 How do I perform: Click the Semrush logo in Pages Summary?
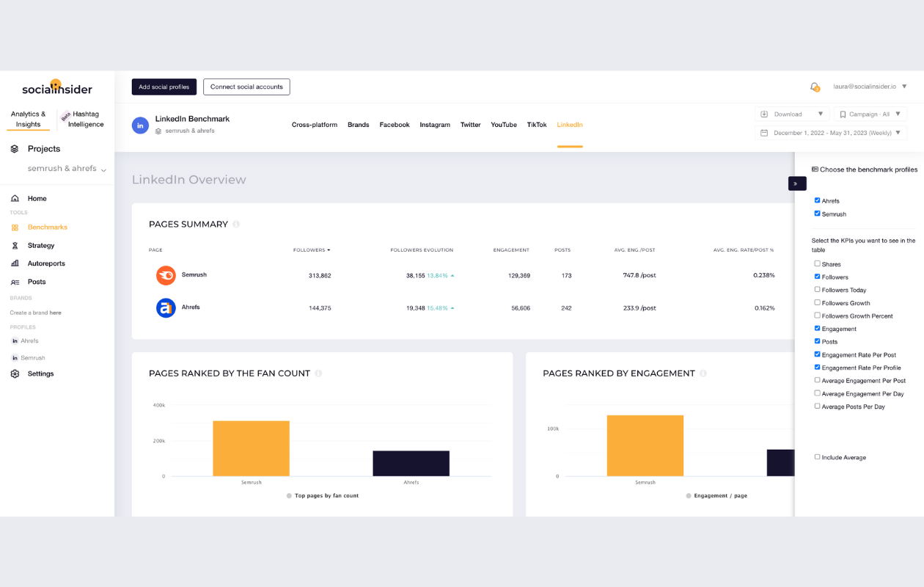coord(166,275)
